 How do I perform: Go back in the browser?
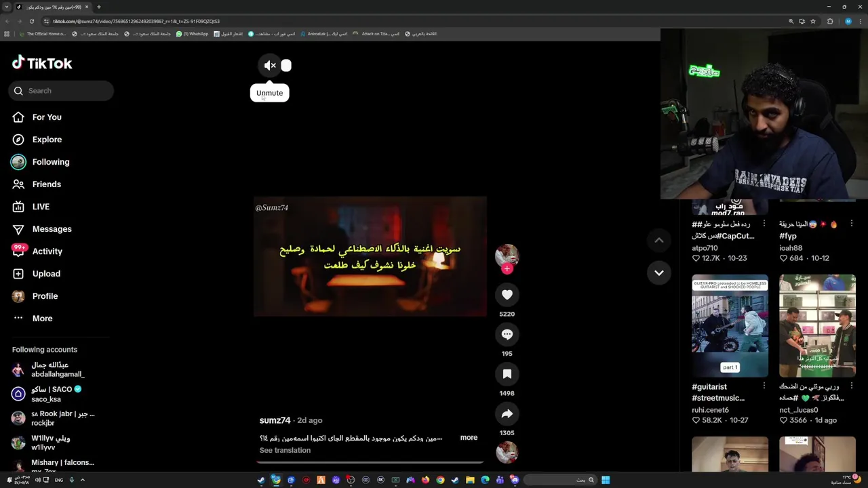pyautogui.click(x=7, y=21)
